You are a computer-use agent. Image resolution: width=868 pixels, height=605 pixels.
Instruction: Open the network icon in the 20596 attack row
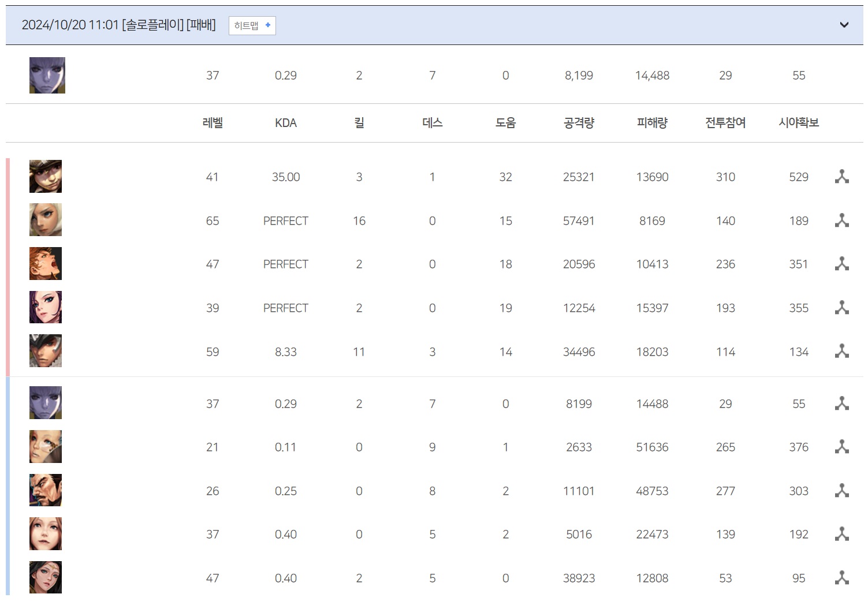pyautogui.click(x=841, y=264)
